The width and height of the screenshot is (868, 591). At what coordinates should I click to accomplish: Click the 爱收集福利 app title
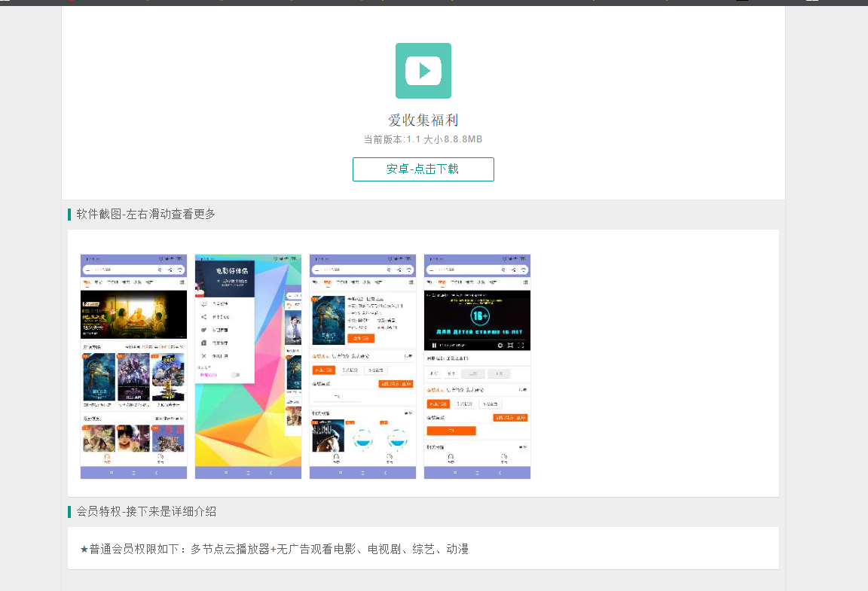click(x=423, y=120)
